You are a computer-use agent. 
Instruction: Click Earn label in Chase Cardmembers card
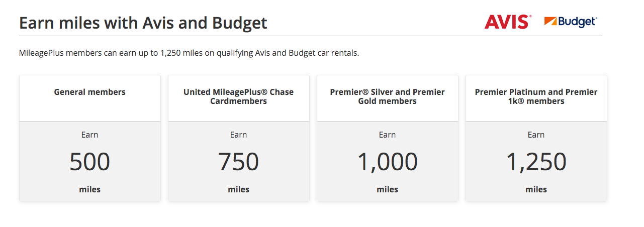click(238, 135)
